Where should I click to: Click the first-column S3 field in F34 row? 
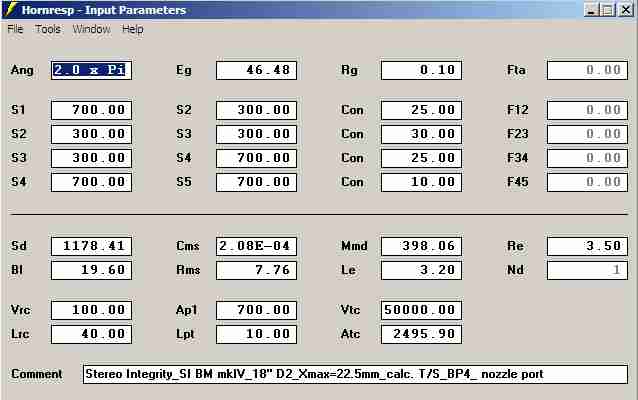coord(92,158)
